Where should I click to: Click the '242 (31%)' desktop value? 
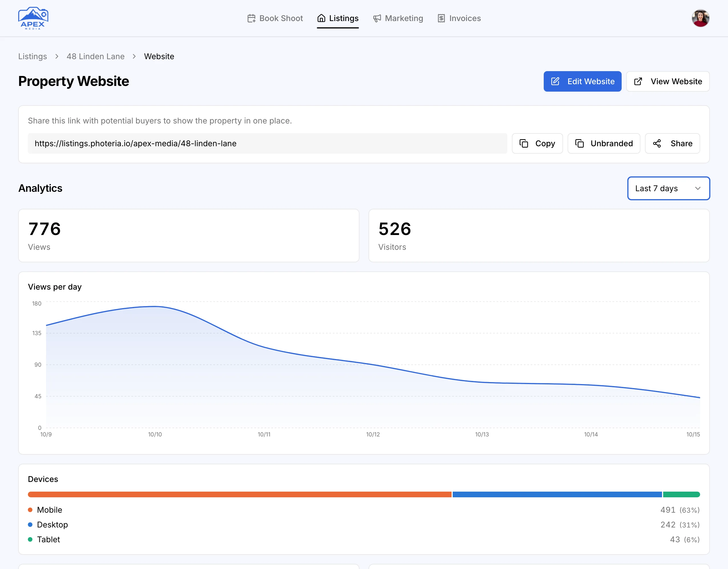[680, 525]
